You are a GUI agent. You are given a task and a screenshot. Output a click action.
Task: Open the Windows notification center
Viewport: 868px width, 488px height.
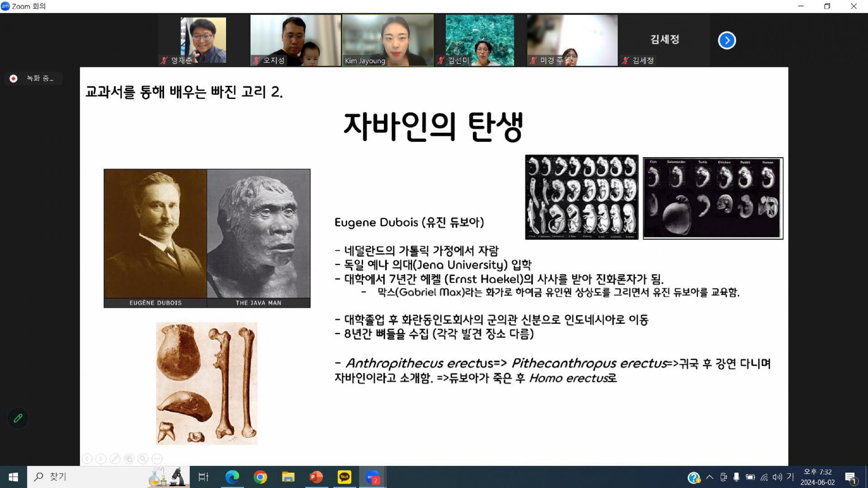click(x=850, y=477)
